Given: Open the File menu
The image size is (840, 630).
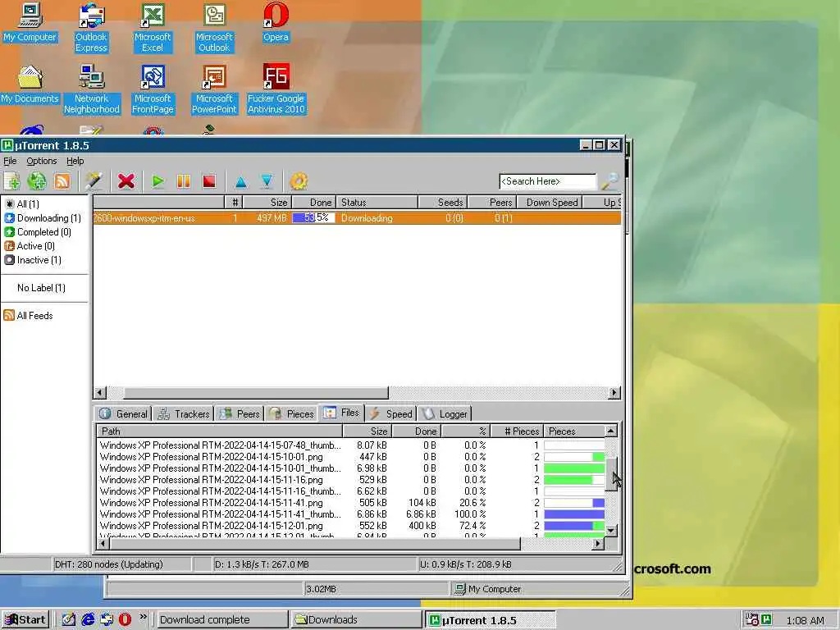Looking at the screenshot, I should point(10,161).
